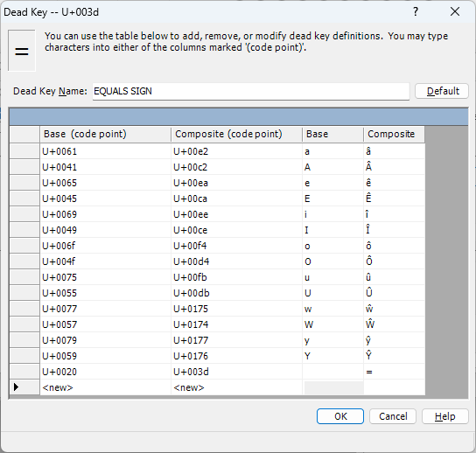Confirm changes with OK button
This screenshot has width=476, height=453.
pos(340,416)
